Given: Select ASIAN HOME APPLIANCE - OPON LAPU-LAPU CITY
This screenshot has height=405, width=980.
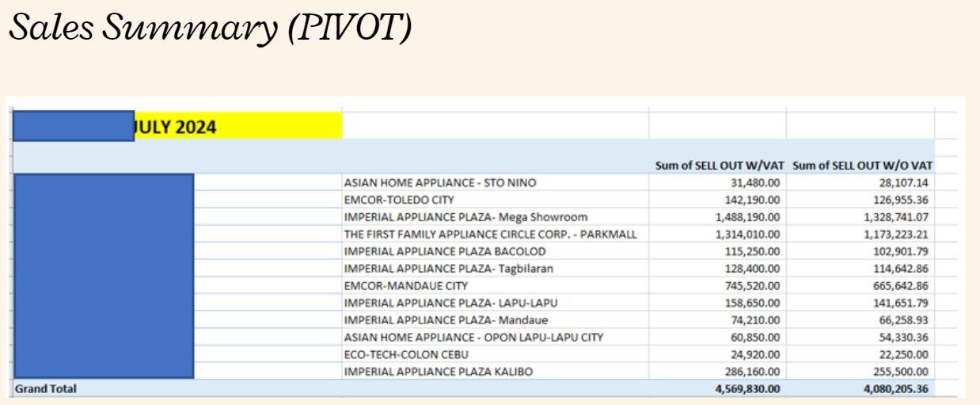Looking at the screenshot, I should point(473,338).
